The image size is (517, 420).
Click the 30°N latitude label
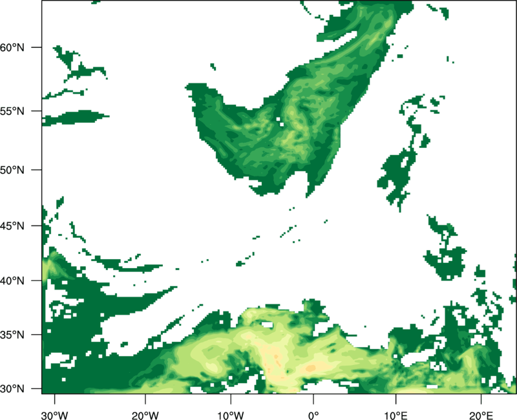(12, 389)
